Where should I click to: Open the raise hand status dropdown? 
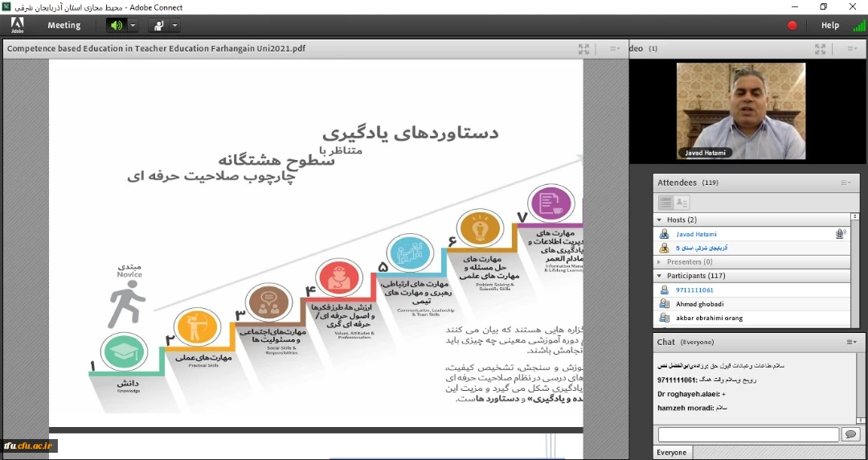174,25
